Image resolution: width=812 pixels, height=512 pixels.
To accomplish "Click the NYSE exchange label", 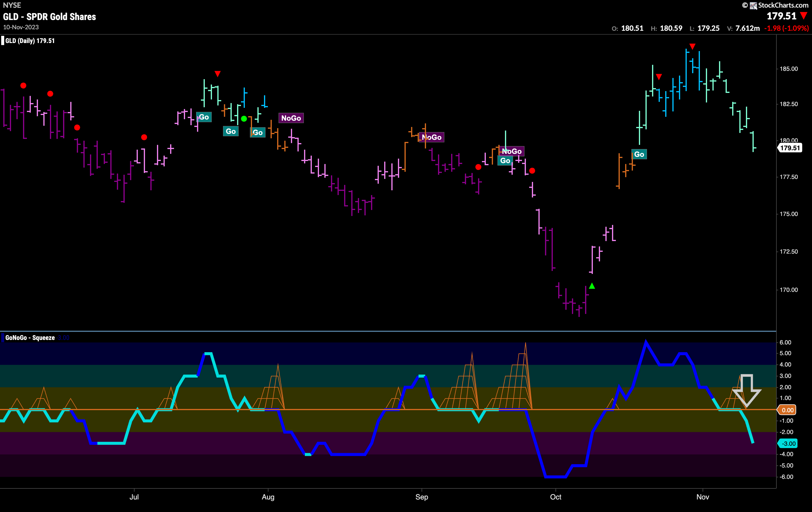I will point(12,5).
